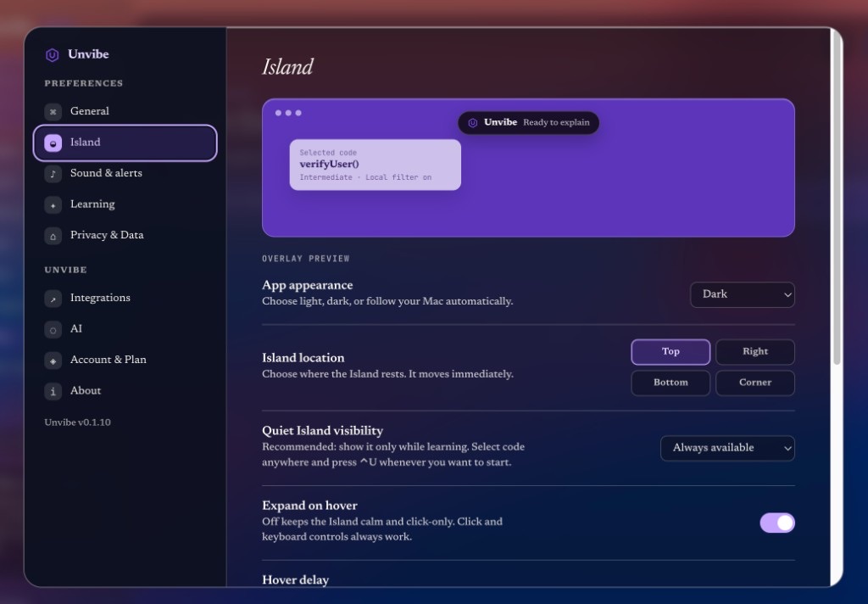The height and width of the screenshot is (604, 868).
Task: Open the About page
Action: point(125,391)
